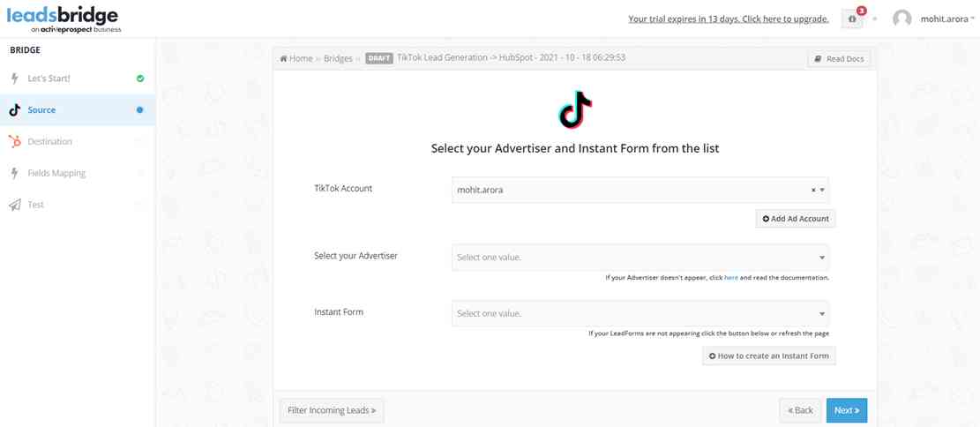The width and height of the screenshot is (980, 427).
Task: Open the notifications icon with red badge
Action: pyautogui.click(x=852, y=19)
